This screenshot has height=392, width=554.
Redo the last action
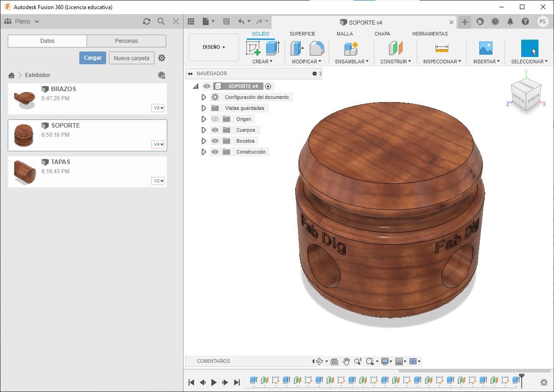click(x=259, y=21)
